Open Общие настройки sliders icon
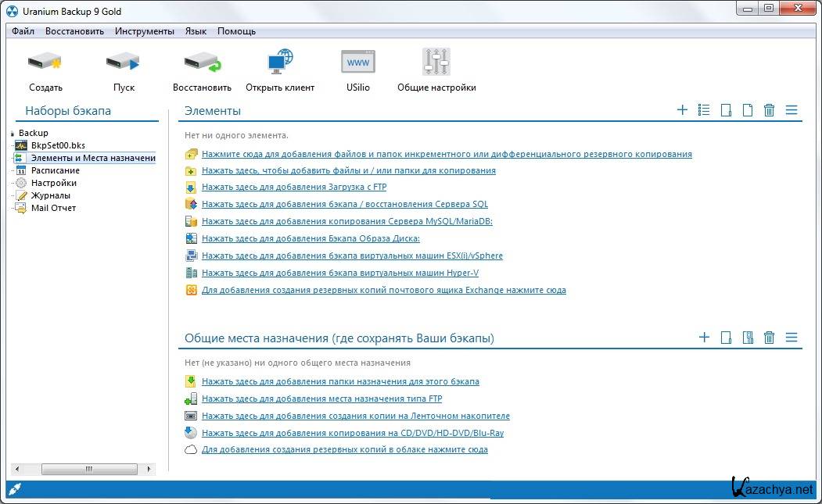This screenshot has height=504, width=822. click(436, 63)
